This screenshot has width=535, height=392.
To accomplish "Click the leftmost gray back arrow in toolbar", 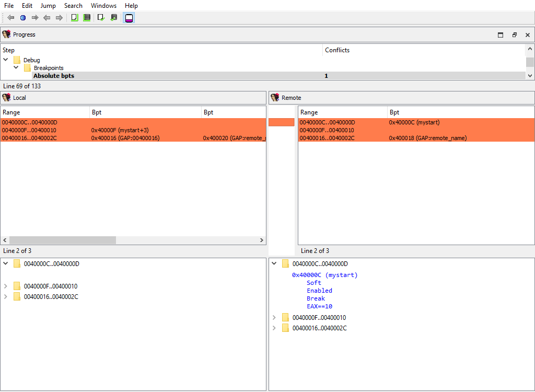I will click(x=10, y=18).
